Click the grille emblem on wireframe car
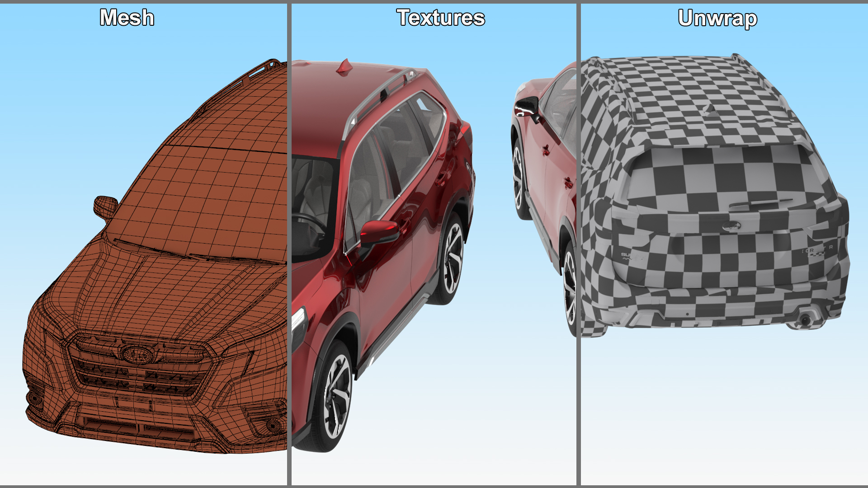The height and width of the screenshot is (488, 868). pos(138,355)
